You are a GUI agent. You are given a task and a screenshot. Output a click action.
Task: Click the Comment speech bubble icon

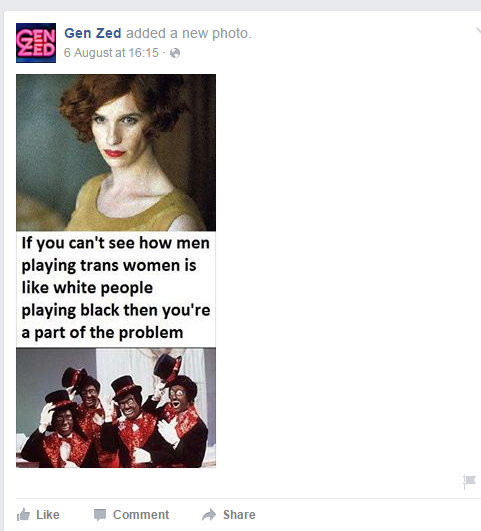click(x=100, y=515)
